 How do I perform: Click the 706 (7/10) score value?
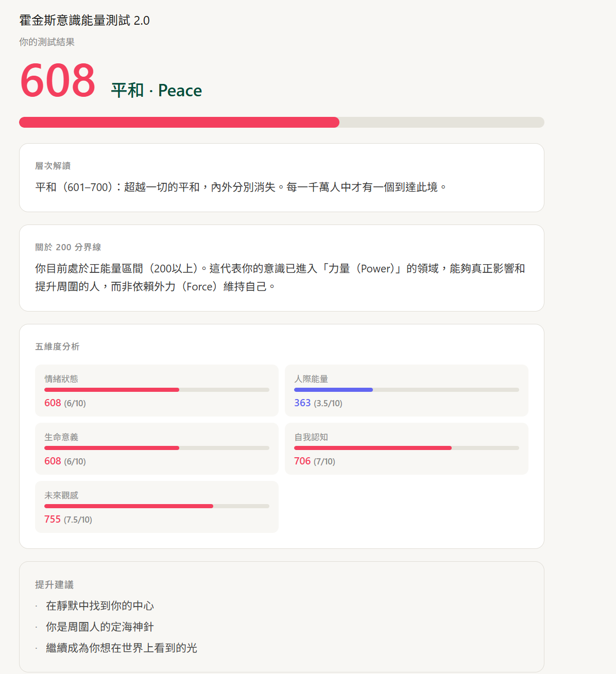(x=314, y=461)
